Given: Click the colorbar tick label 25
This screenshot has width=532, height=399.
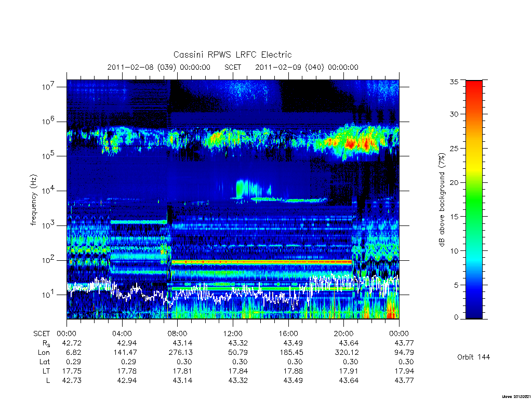Looking at the screenshot, I should (x=454, y=148).
